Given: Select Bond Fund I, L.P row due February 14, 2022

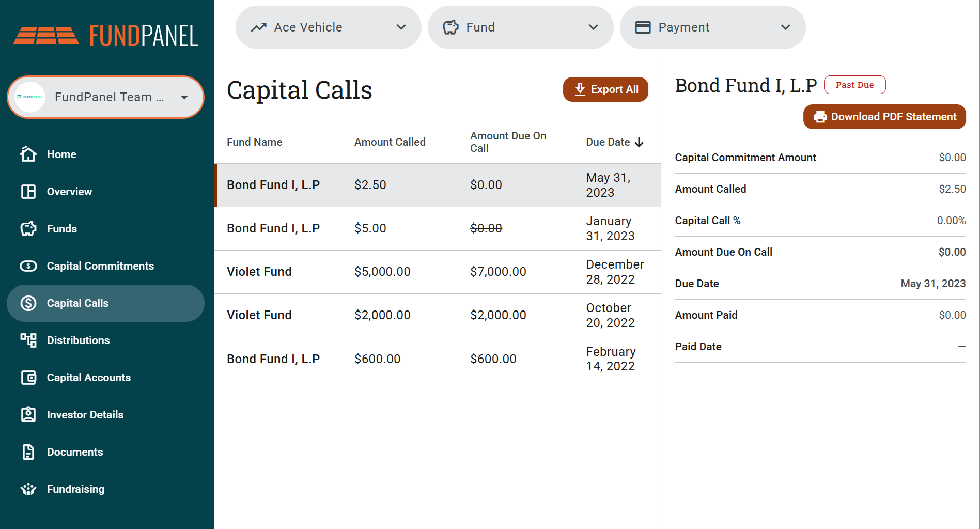Looking at the screenshot, I should 438,359.
